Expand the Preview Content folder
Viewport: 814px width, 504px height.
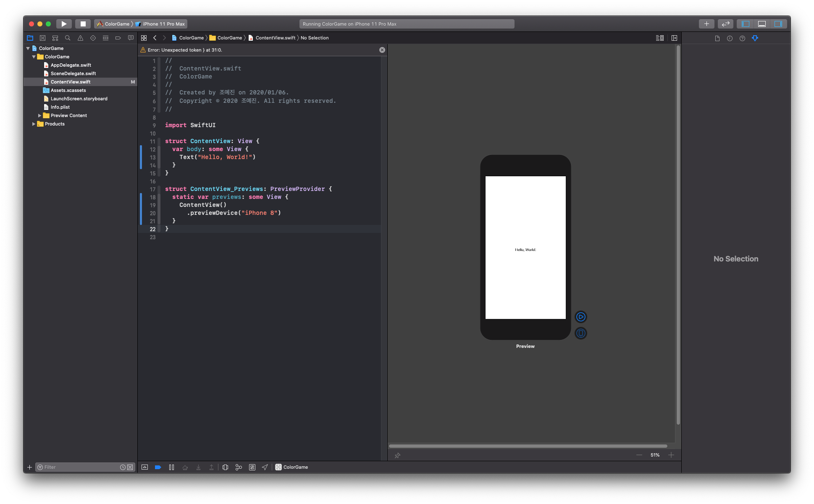39,115
